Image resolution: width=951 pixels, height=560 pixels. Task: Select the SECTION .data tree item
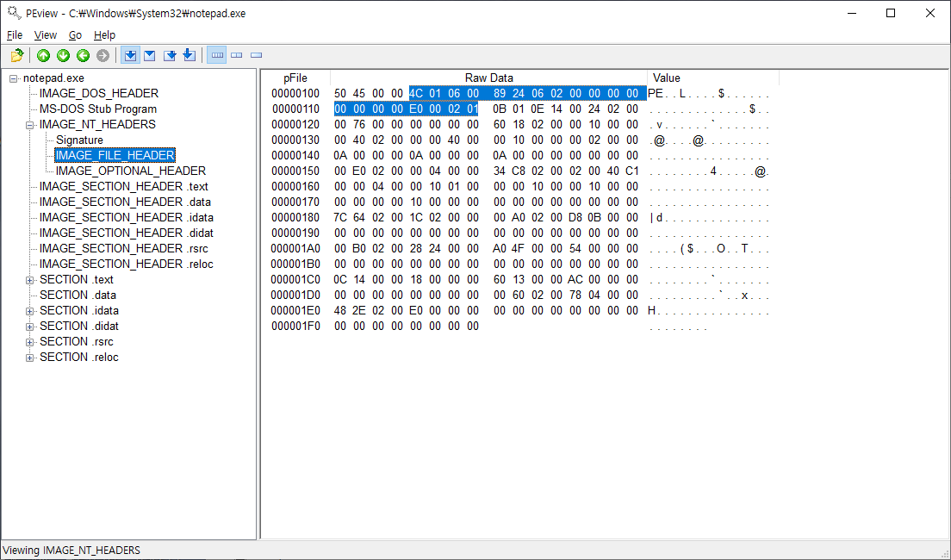tap(78, 296)
